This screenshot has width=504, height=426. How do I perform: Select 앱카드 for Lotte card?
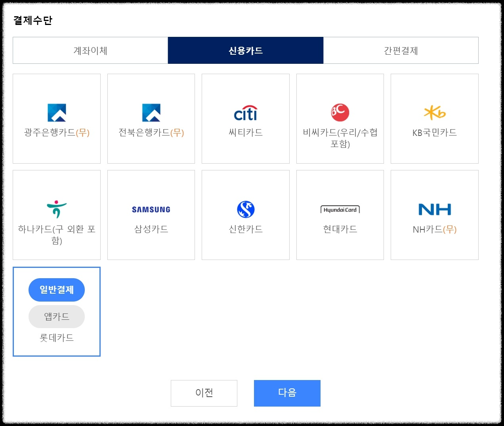point(57,317)
